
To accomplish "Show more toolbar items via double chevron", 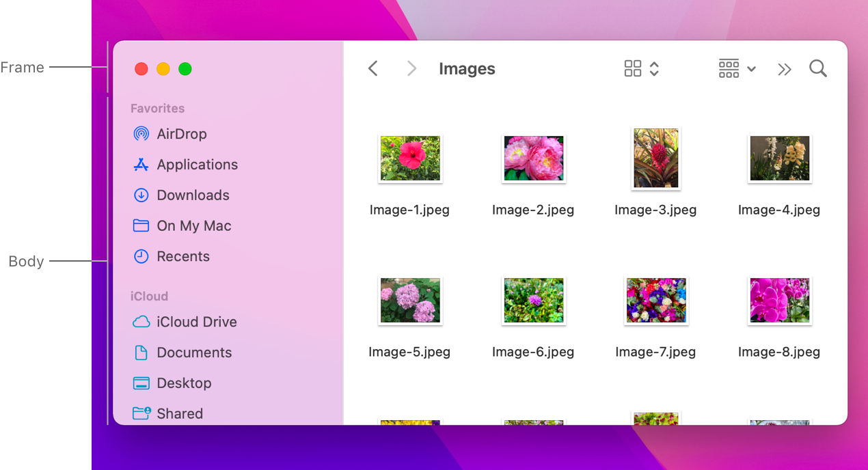I will click(x=784, y=69).
